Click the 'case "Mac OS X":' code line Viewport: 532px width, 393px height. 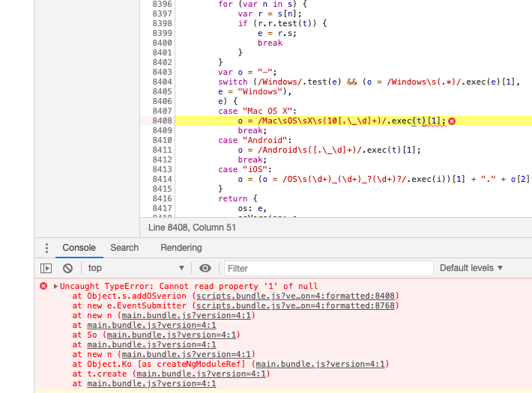pyautogui.click(x=258, y=112)
